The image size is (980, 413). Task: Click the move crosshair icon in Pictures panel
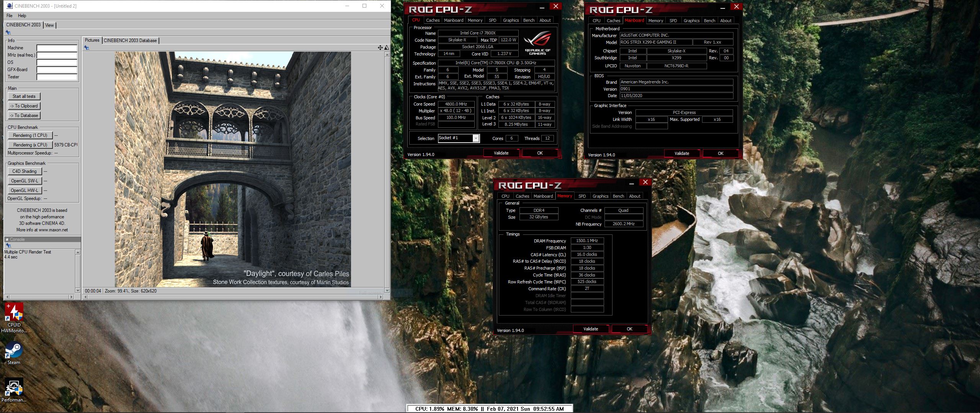coord(380,48)
